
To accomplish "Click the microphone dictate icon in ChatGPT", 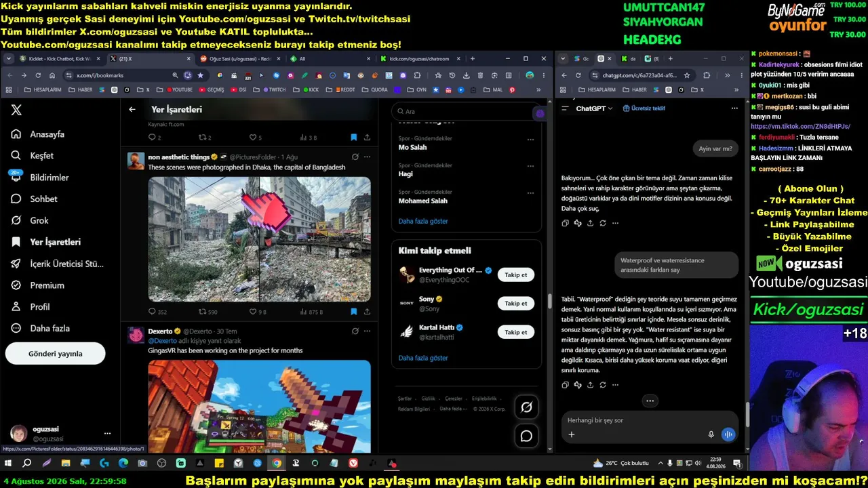I will pyautogui.click(x=711, y=434).
